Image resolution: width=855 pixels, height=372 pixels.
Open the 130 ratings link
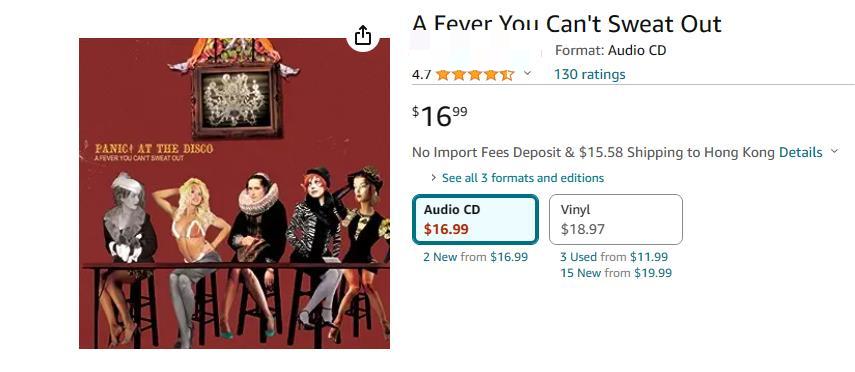point(589,74)
